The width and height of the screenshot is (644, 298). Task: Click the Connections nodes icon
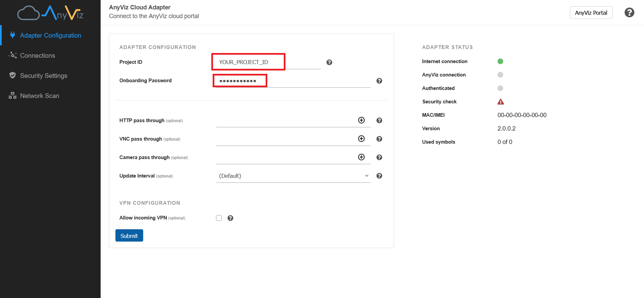click(x=13, y=55)
